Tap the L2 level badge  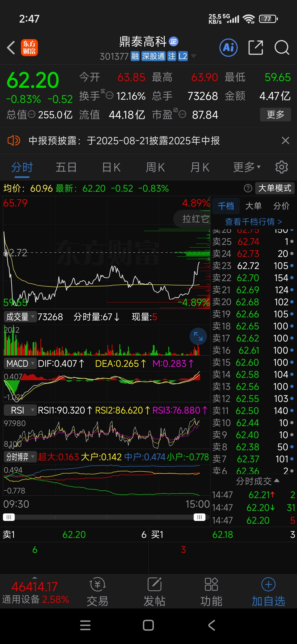tap(183, 56)
